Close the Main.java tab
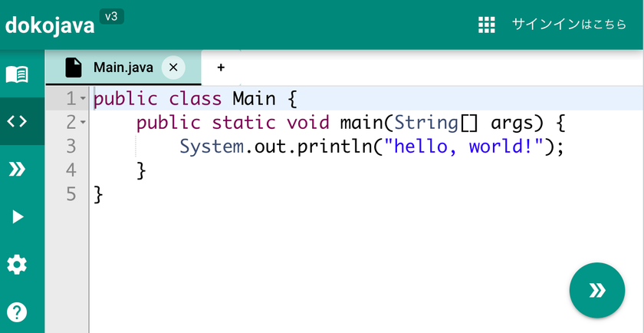 pos(173,68)
